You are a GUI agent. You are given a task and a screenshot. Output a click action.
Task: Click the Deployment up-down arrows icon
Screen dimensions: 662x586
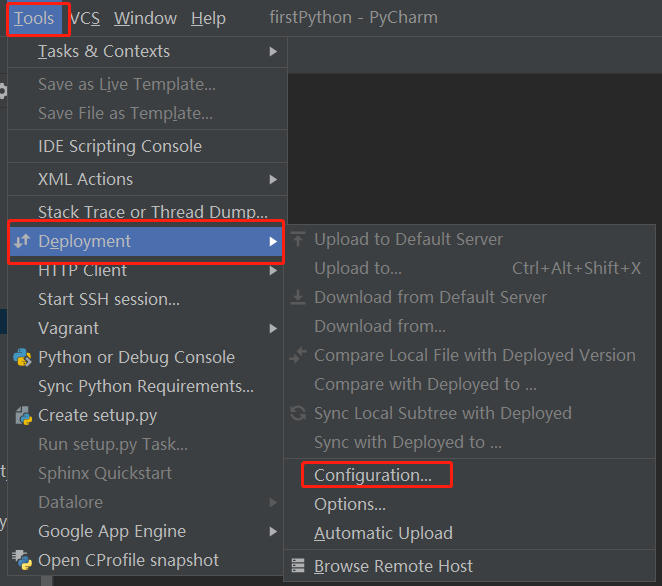[x=22, y=241]
